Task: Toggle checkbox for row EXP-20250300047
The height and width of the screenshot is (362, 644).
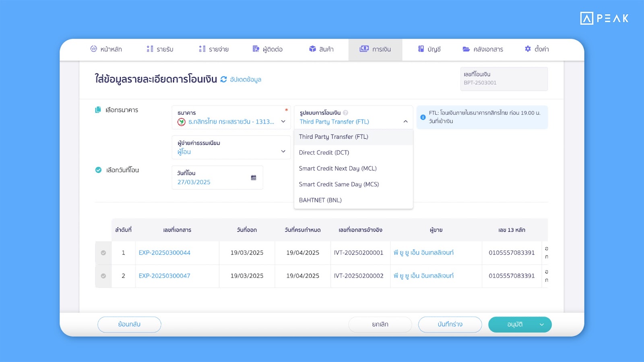Action: [x=103, y=276]
